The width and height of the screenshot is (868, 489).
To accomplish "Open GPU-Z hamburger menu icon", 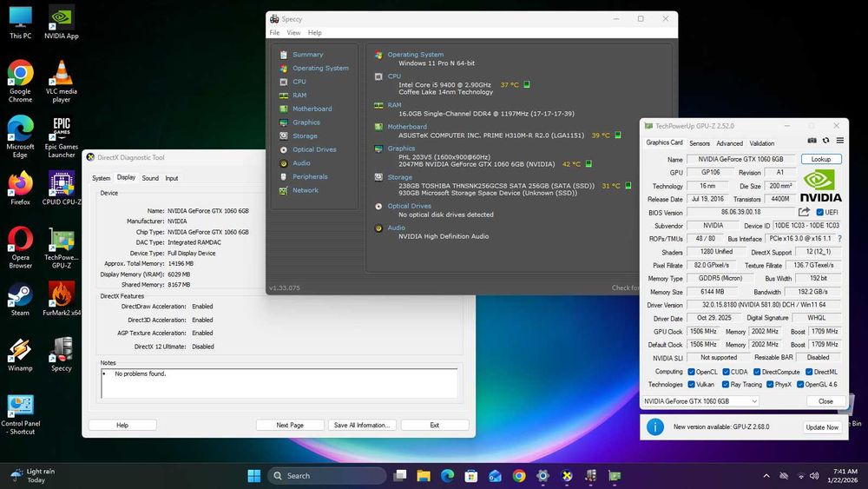I will (x=839, y=141).
